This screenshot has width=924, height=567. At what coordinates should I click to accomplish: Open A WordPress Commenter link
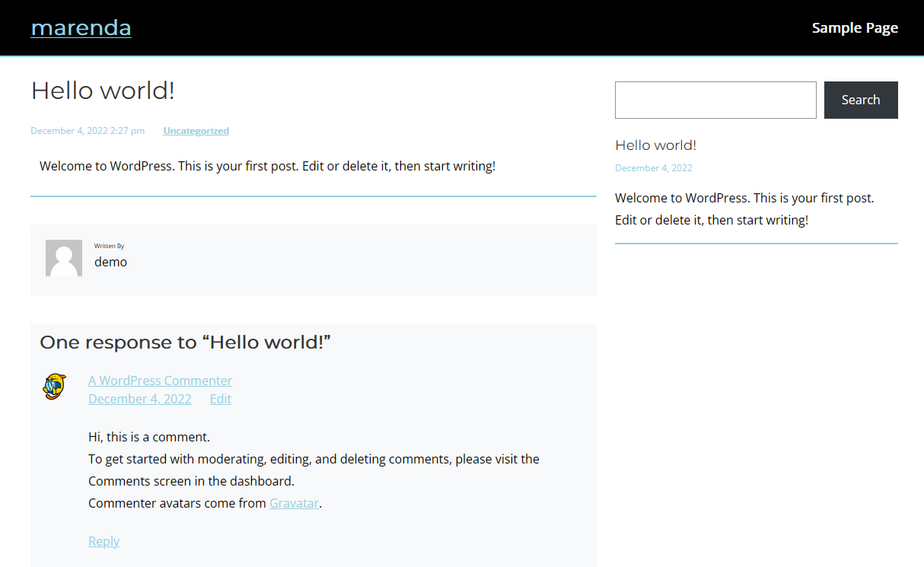pyautogui.click(x=160, y=381)
